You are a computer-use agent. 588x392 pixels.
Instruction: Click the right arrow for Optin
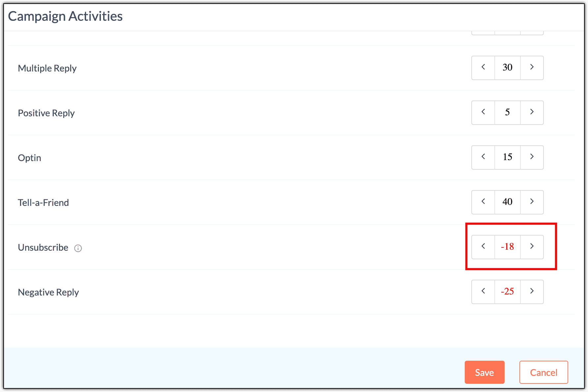tap(532, 157)
